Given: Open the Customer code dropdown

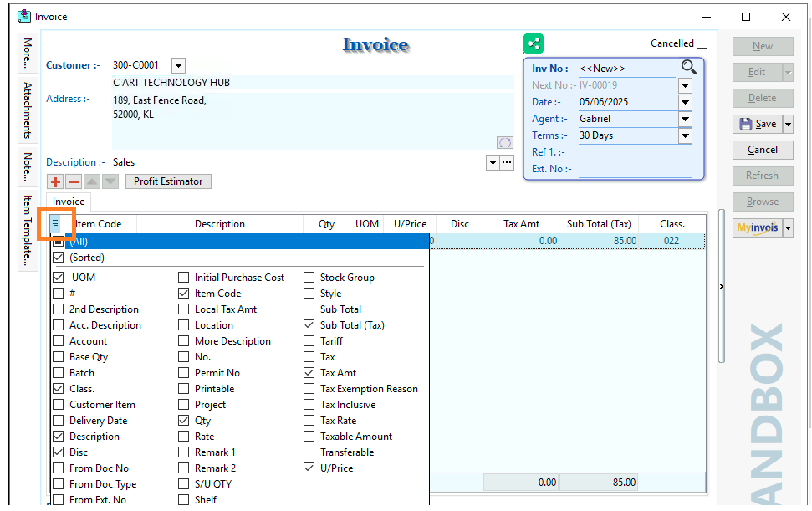Looking at the screenshot, I should pyautogui.click(x=178, y=65).
